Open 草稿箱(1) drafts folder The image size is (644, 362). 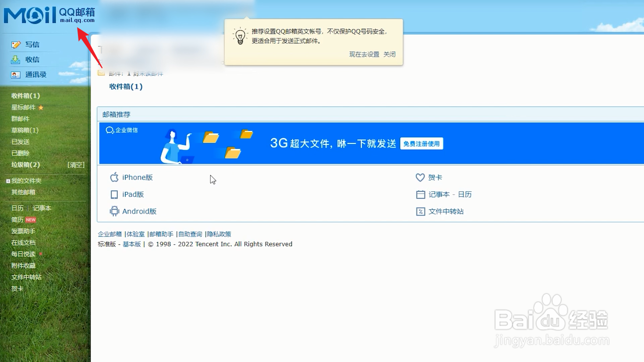click(x=25, y=130)
